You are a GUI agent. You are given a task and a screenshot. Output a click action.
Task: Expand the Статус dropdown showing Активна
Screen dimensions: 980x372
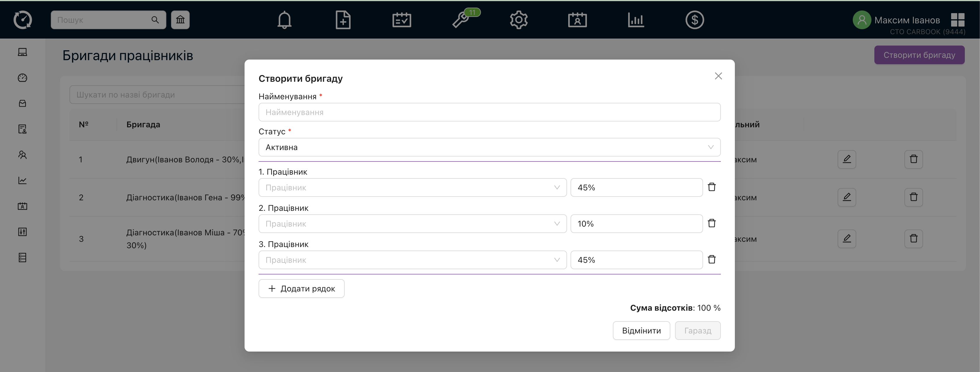pos(489,147)
